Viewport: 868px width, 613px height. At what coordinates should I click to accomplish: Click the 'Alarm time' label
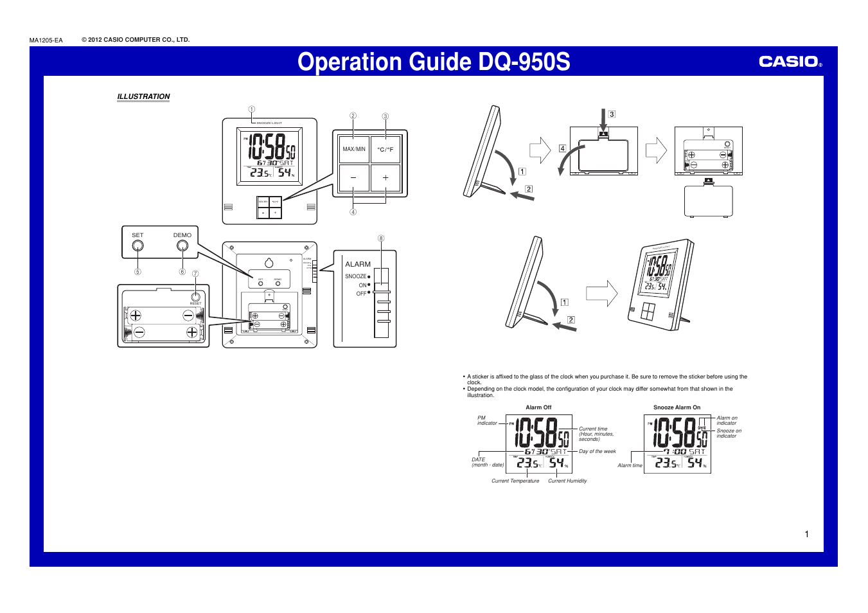pyautogui.click(x=630, y=465)
